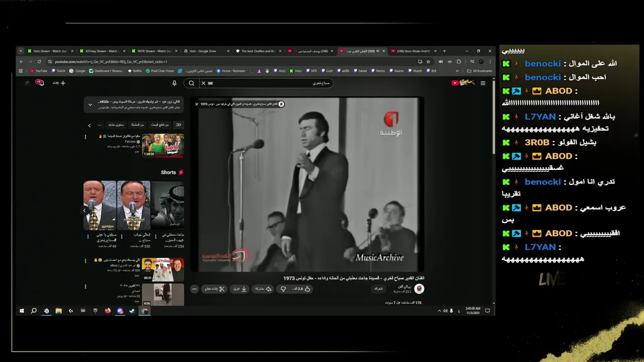Click the YouTube create plus button
644x362 pixels.
[59, 83]
